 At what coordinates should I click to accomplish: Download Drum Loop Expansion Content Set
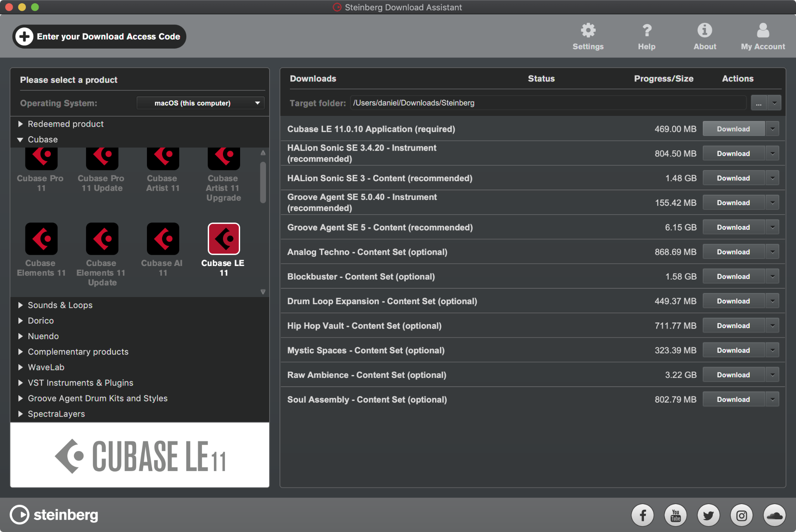click(x=733, y=301)
